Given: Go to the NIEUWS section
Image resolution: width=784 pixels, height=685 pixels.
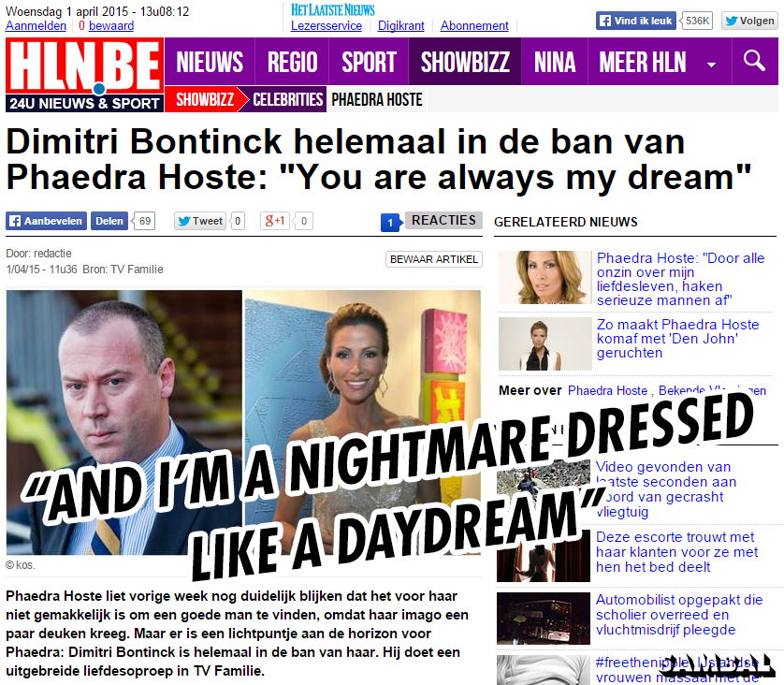Looking at the screenshot, I should (x=210, y=62).
